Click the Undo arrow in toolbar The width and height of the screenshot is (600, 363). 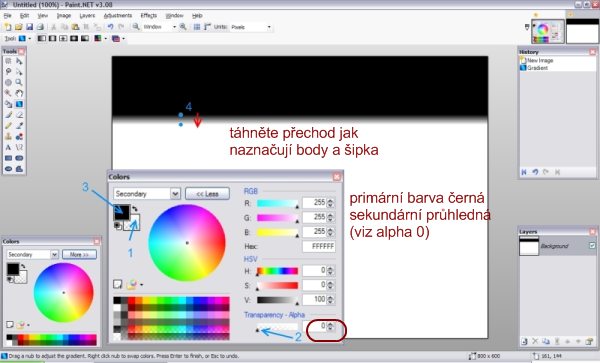coord(110,27)
